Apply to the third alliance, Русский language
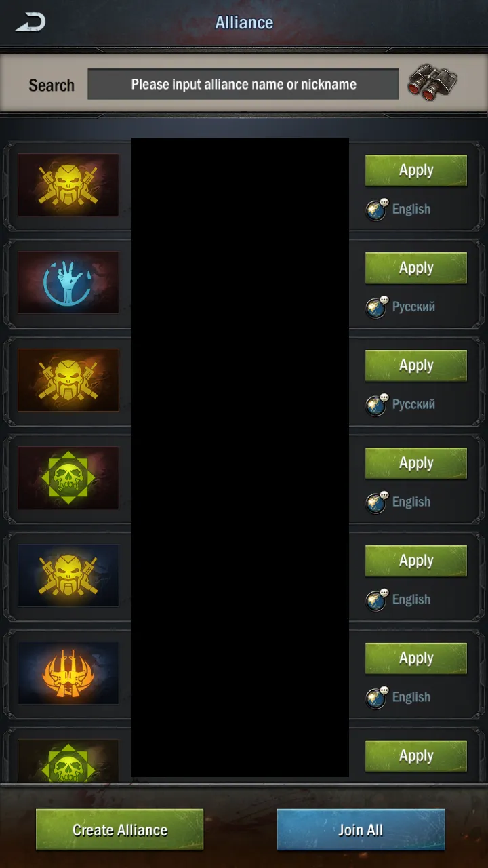 pos(416,366)
